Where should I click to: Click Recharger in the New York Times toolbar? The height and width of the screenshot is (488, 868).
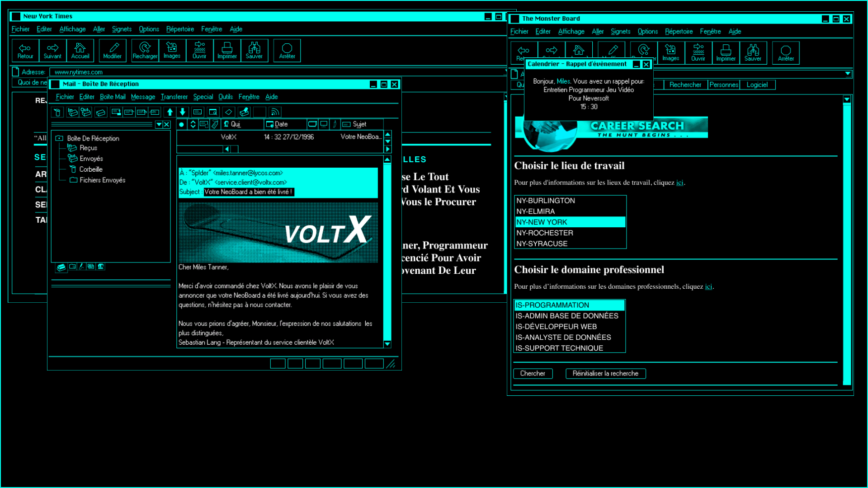[x=145, y=51]
